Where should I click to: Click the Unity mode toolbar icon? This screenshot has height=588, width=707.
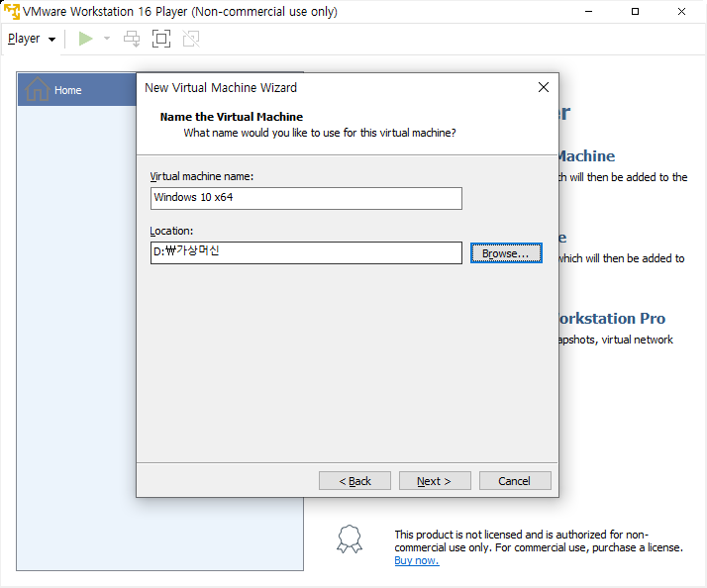pyautogui.click(x=191, y=39)
